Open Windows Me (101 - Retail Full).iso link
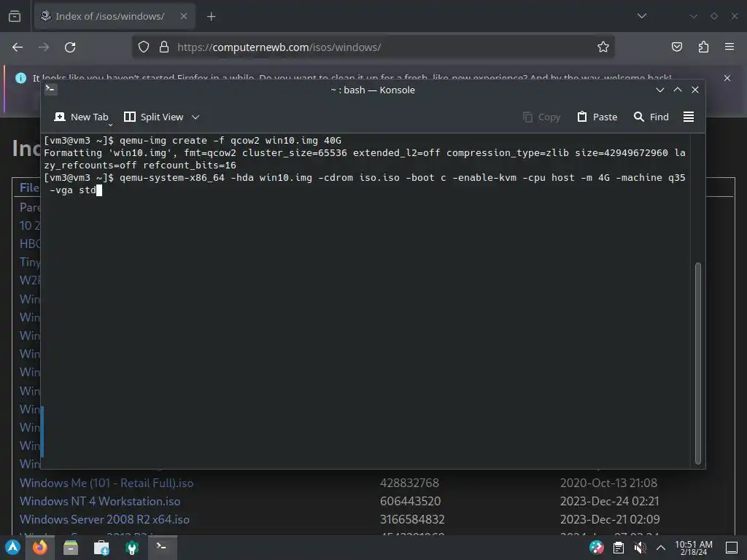747x560 pixels. click(107, 483)
